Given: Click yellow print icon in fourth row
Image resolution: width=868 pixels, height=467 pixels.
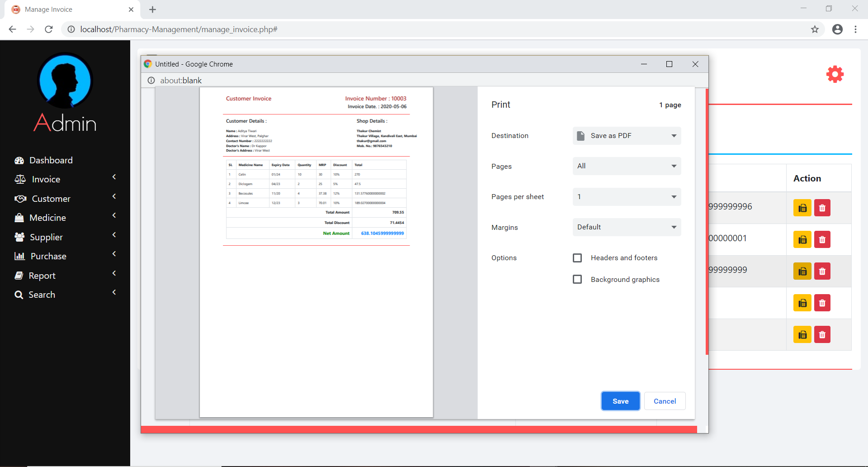Looking at the screenshot, I should click(x=802, y=303).
